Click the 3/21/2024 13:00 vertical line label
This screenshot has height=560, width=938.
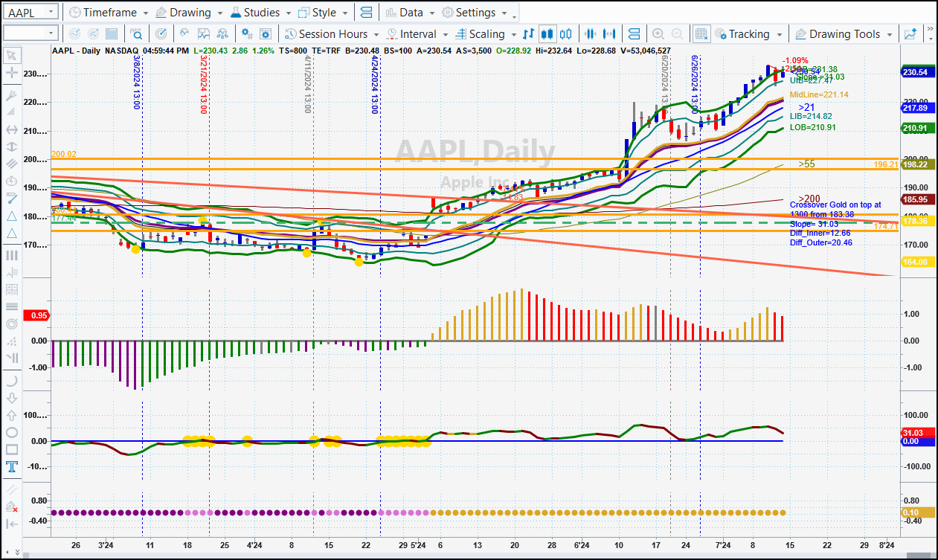click(203, 84)
